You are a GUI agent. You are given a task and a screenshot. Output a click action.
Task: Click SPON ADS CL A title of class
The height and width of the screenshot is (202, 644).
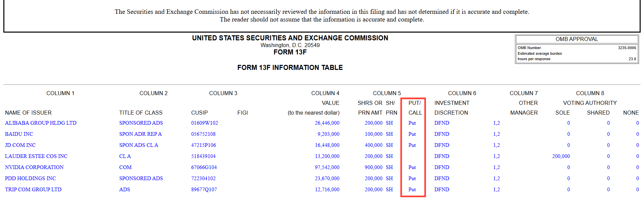coord(139,145)
